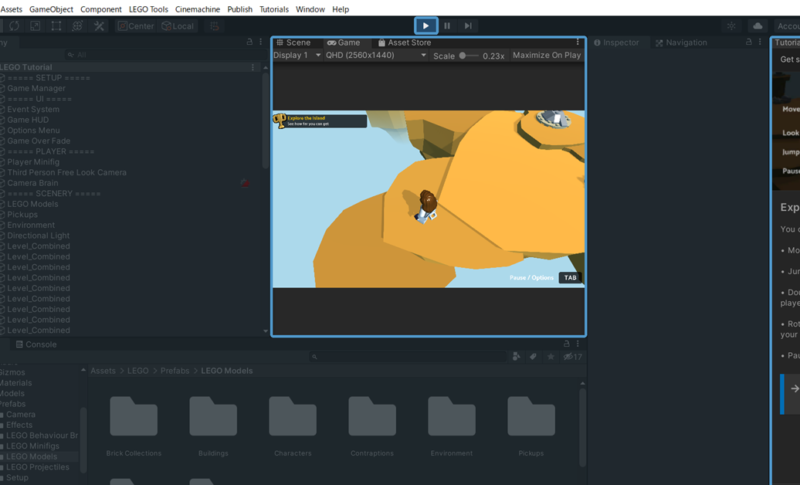The image size is (800, 485).
Task: Open the Hierarchy panel options menu
Action: [x=261, y=42]
